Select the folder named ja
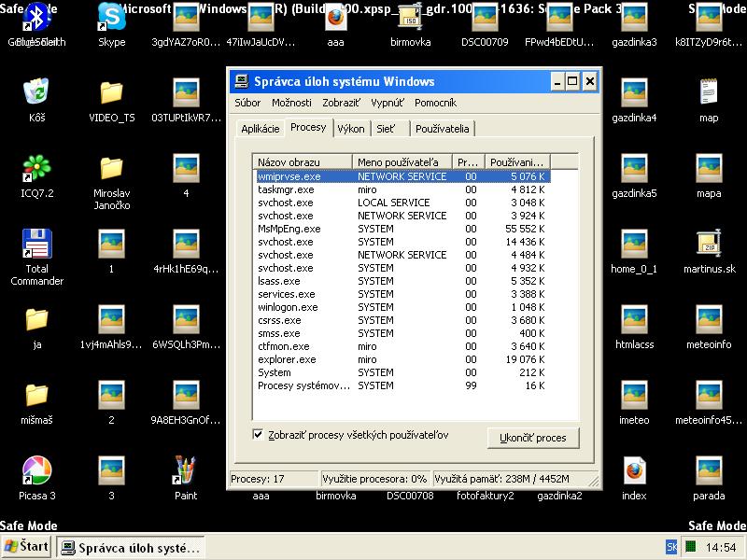Screen dimensions: 747x560 (36, 319)
